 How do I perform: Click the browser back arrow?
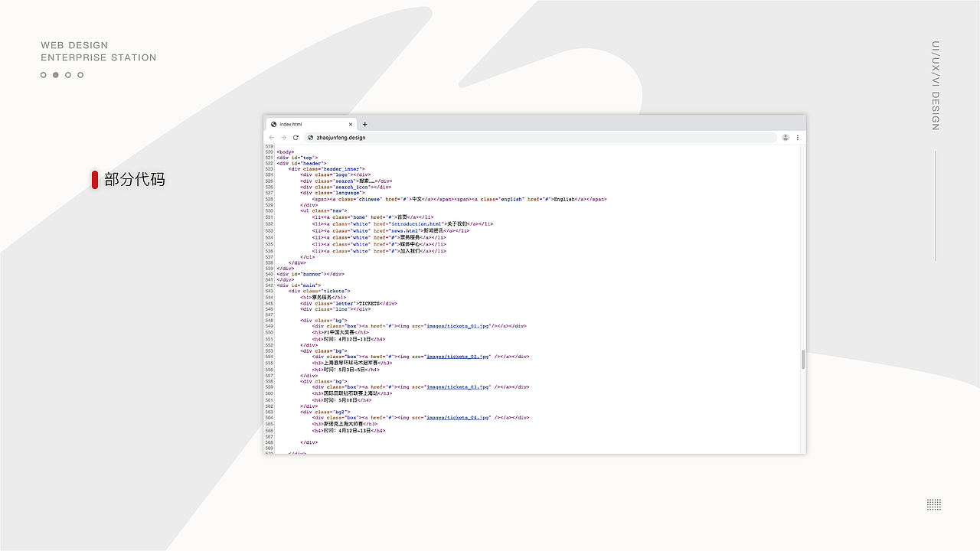[271, 138]
